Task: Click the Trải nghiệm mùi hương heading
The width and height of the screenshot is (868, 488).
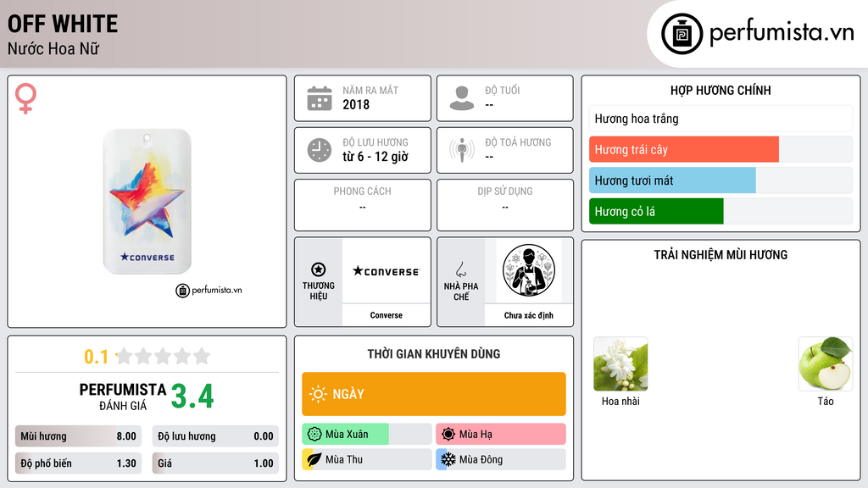Action: (721, 254)
